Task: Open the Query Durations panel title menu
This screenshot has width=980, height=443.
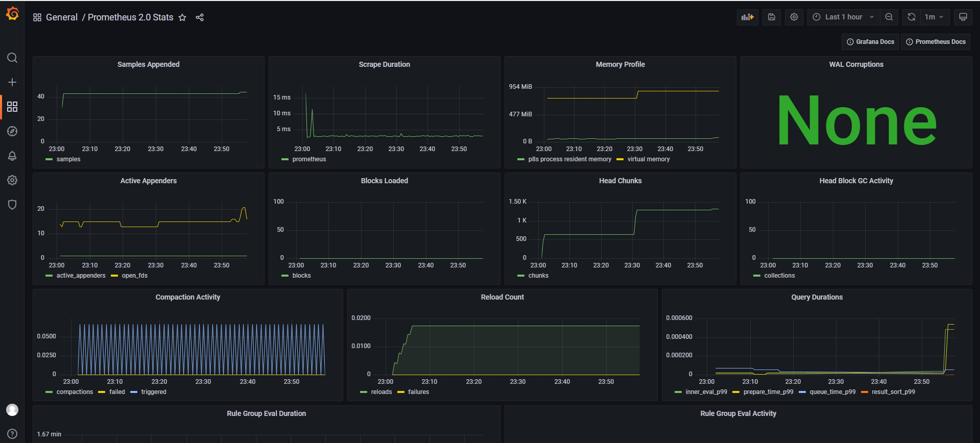Action: point(817,297)
